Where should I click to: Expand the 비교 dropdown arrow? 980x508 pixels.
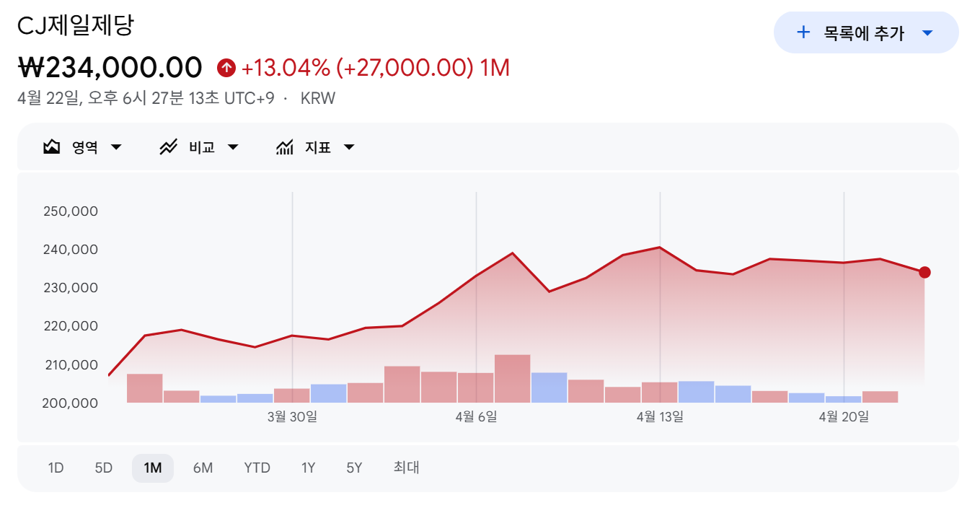(x=232, y=147)
